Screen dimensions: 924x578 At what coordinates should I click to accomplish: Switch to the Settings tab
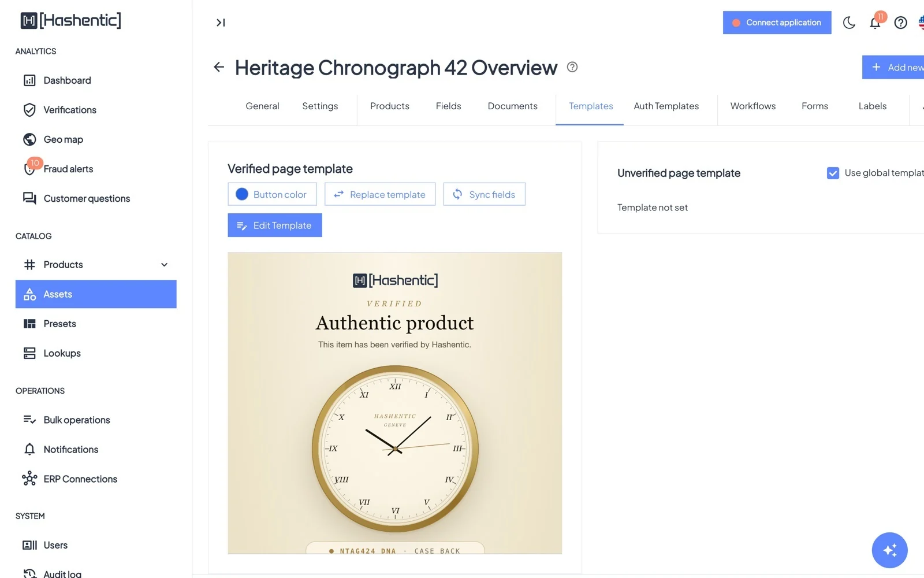[320, 106]
